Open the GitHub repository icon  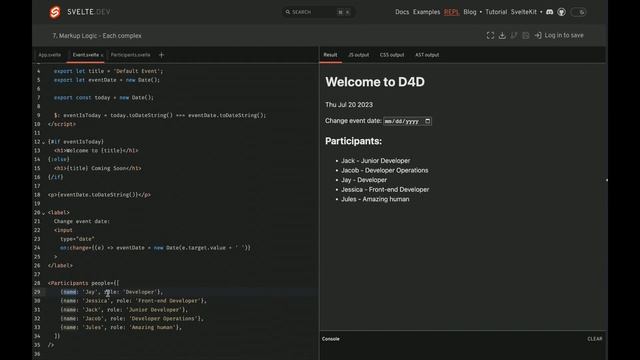562,12
